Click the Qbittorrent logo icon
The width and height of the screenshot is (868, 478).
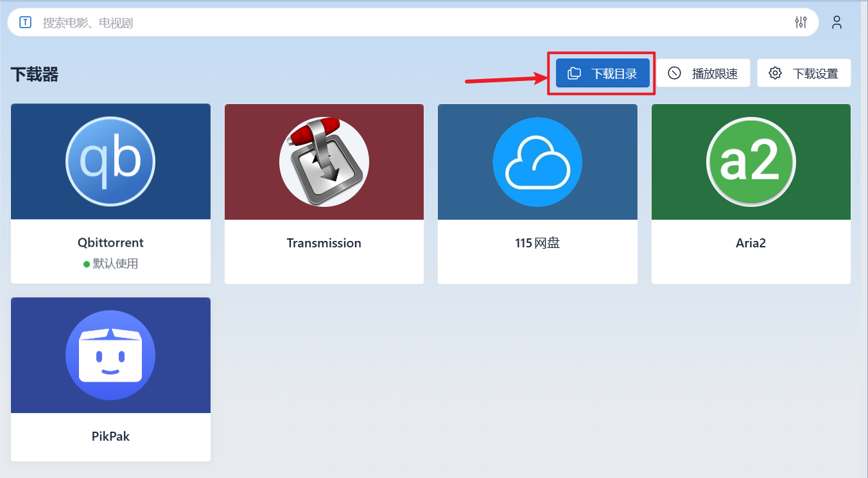tap(110, 162)
